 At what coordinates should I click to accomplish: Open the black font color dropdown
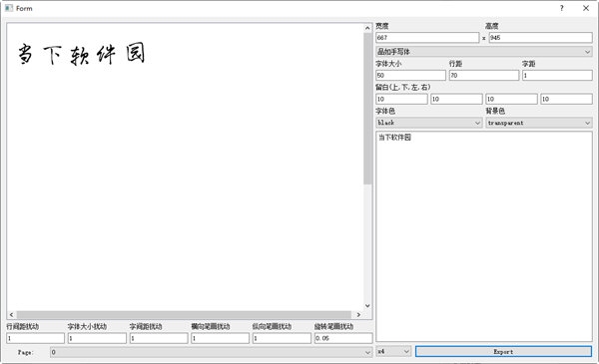[428, 123]
